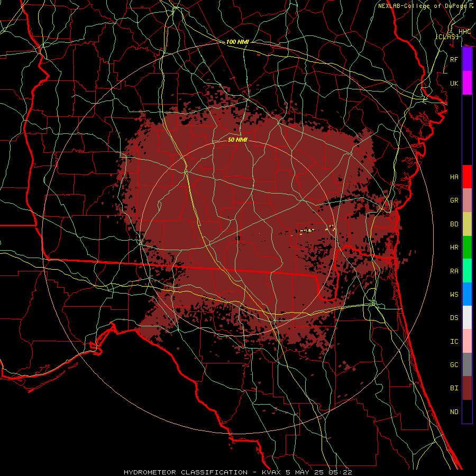Click the ND legend label

click(x=454, y=412)
